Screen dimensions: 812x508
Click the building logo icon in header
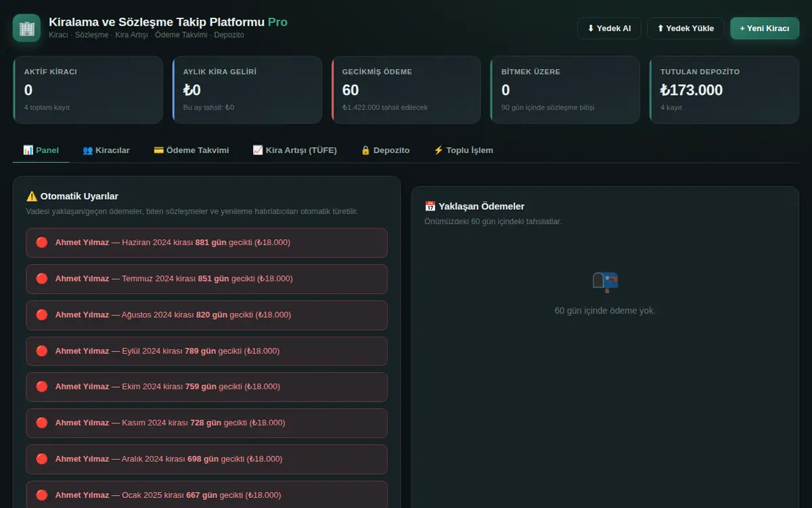pos(27,28)
